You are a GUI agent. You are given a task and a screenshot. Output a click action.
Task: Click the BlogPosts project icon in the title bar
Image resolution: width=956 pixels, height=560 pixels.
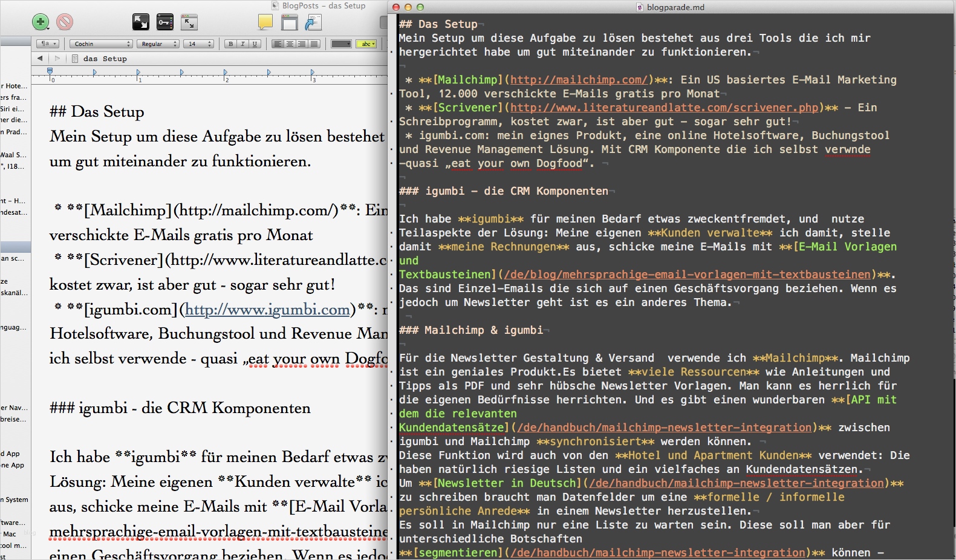point(276,6)
